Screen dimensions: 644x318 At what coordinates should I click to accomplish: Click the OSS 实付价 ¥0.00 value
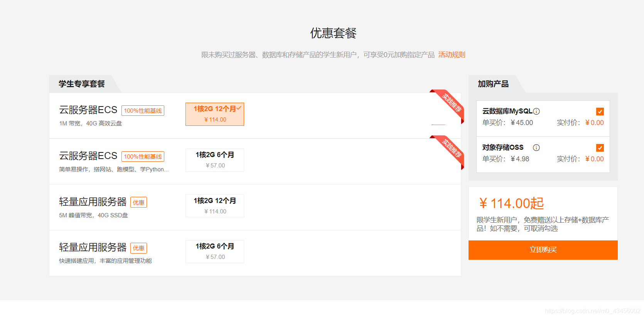[x=594, y=159]
